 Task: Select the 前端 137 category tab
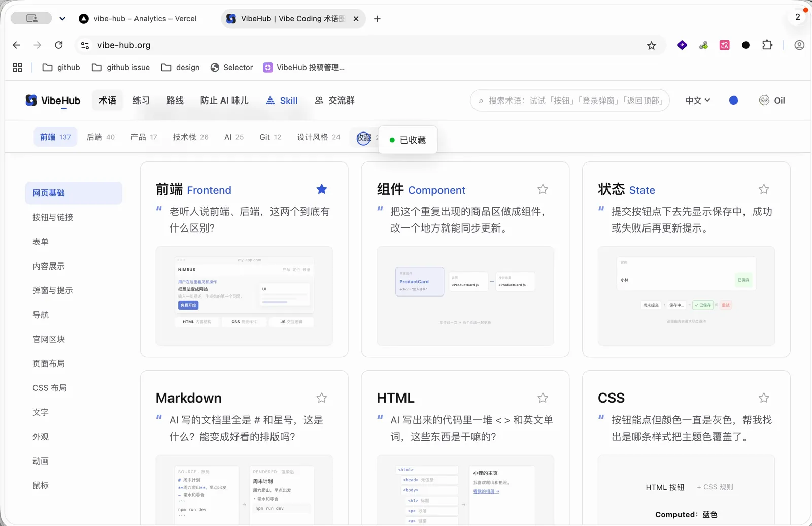pyautogui.click(x=55, y=137)
